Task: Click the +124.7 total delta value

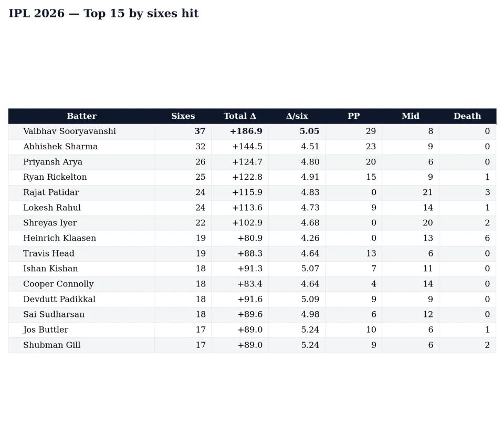Action: coord(247,162)
